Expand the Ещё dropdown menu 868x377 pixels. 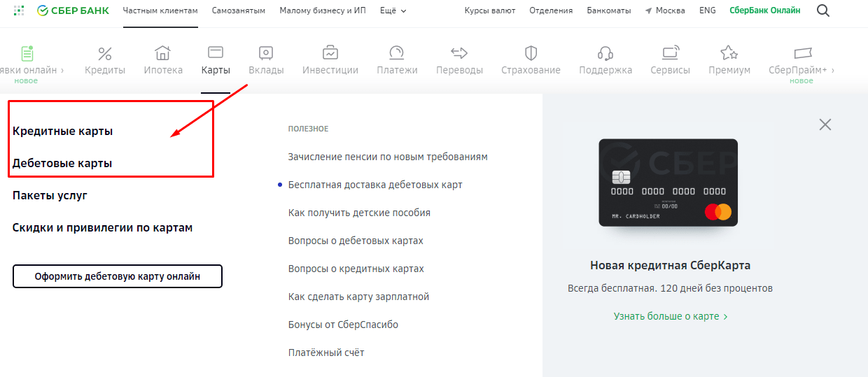(x=393, y=10)
